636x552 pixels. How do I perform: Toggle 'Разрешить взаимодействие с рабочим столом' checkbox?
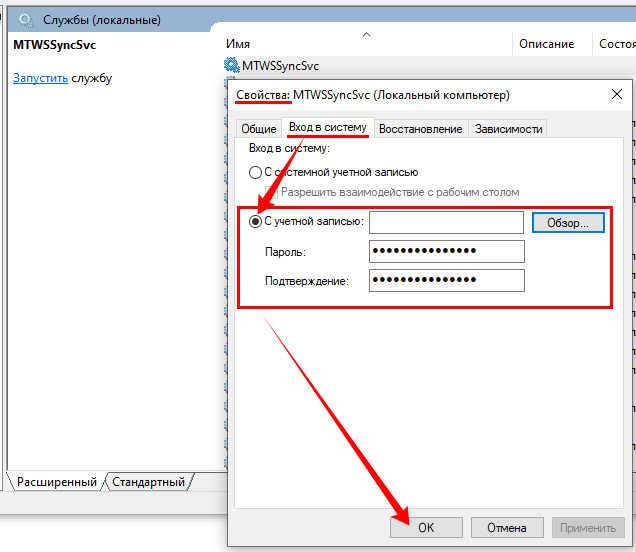(x=271, y=191)
